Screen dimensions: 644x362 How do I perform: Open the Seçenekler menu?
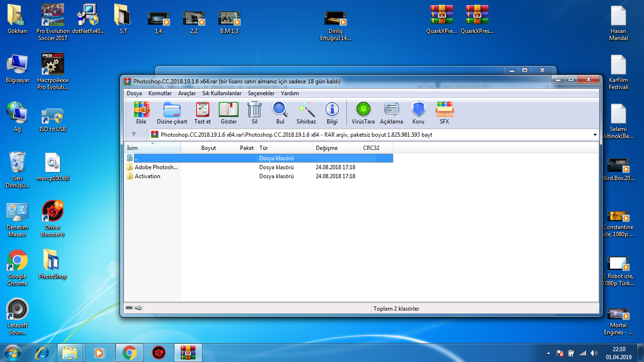[261, 93]
